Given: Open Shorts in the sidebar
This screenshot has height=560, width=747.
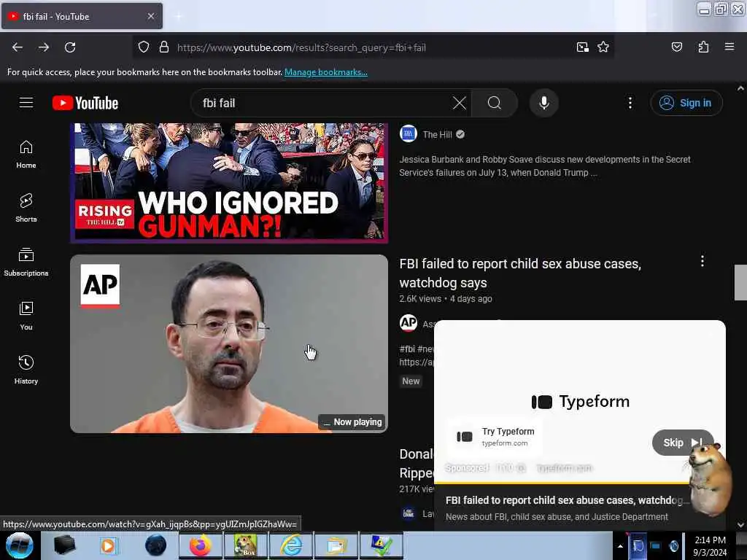Looking at the screenshot, I should (x=26, y=208).
